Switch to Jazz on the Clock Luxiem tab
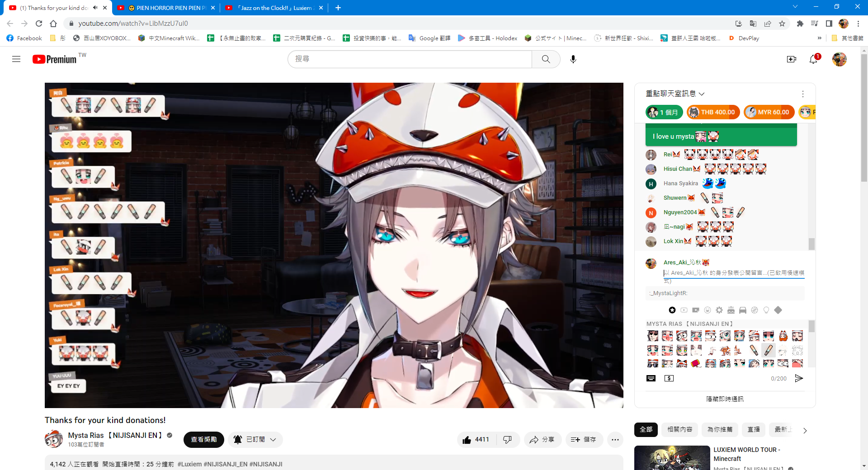 coord(274,8)
